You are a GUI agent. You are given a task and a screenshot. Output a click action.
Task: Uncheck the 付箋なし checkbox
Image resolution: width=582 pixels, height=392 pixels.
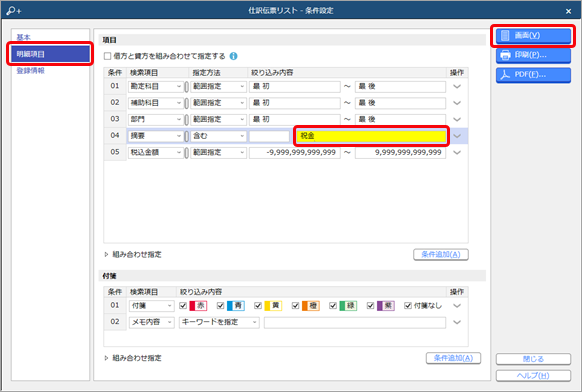tap(408, 306)
